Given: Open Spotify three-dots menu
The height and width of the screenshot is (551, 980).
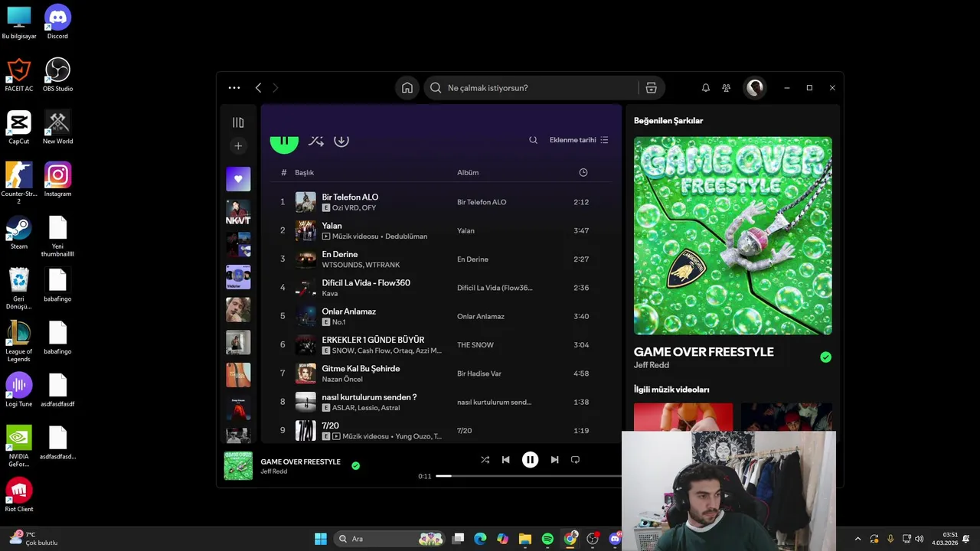Looking at the screenshot, I should pos(234,88).
